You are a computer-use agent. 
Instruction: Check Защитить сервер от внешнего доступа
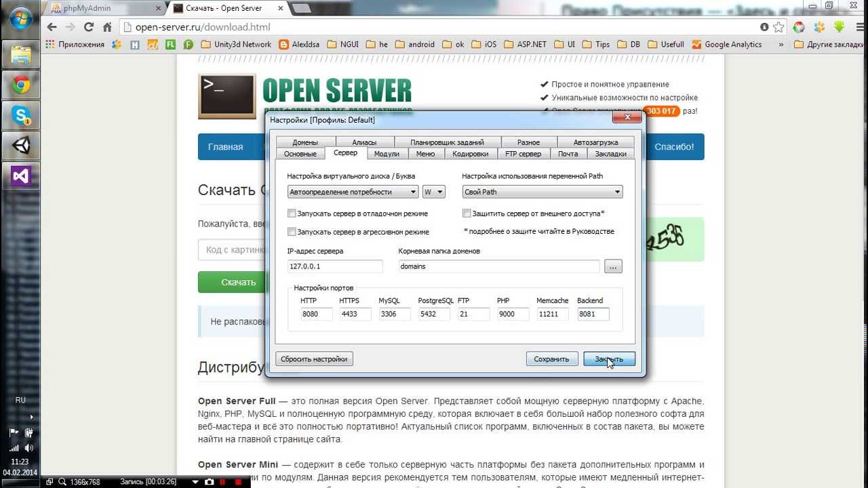click(x=467, y=213)
